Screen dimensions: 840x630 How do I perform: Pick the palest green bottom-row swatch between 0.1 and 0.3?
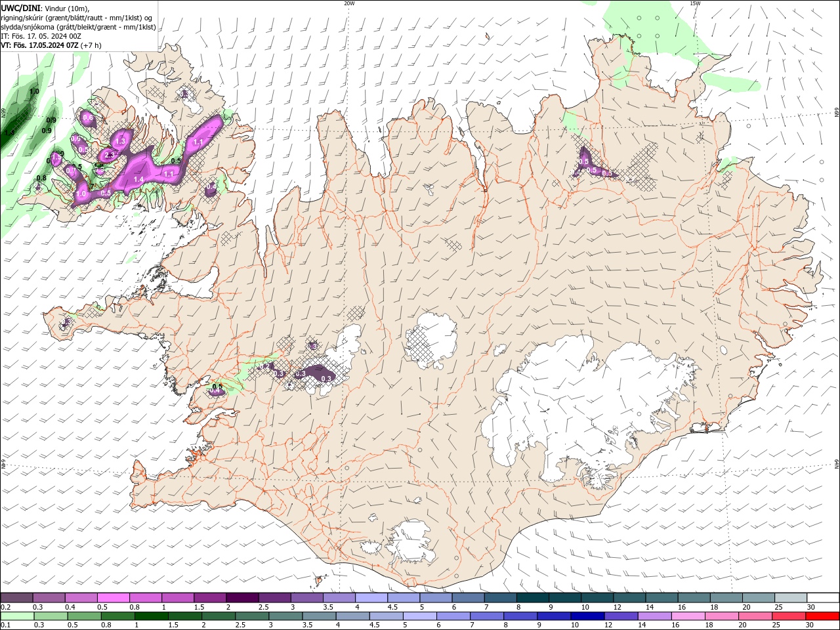pyautogui.click(x=17, y=616)
